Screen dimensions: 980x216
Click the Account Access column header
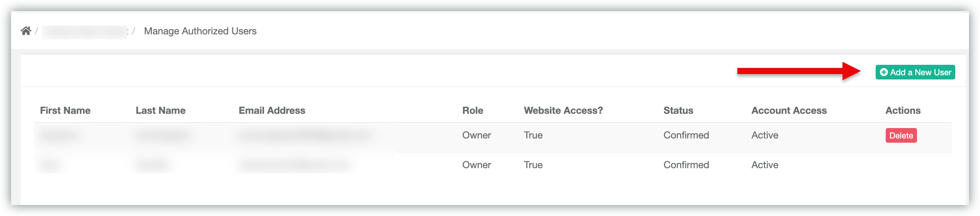coord(789,110)
